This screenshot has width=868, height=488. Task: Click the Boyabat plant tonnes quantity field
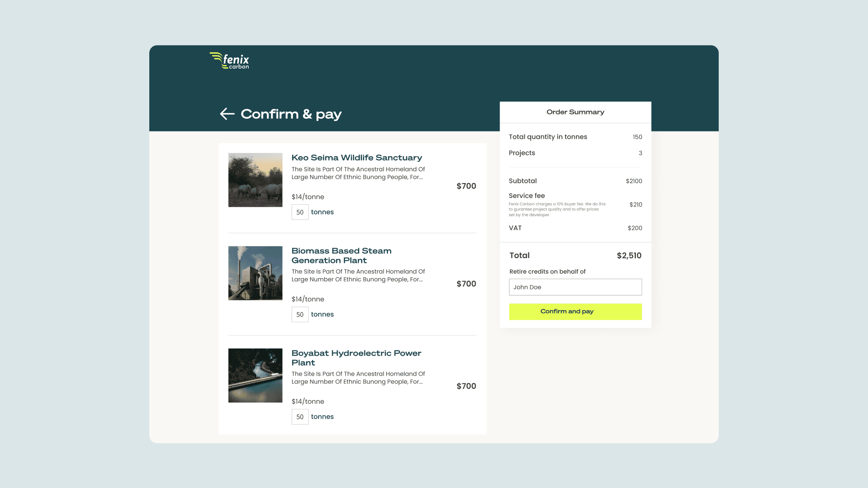click(300, 417)
